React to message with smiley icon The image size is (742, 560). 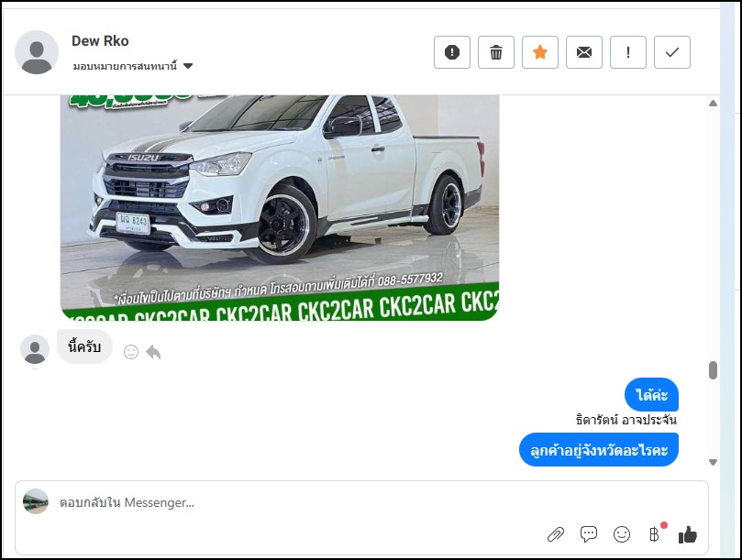tap(131, 352)
